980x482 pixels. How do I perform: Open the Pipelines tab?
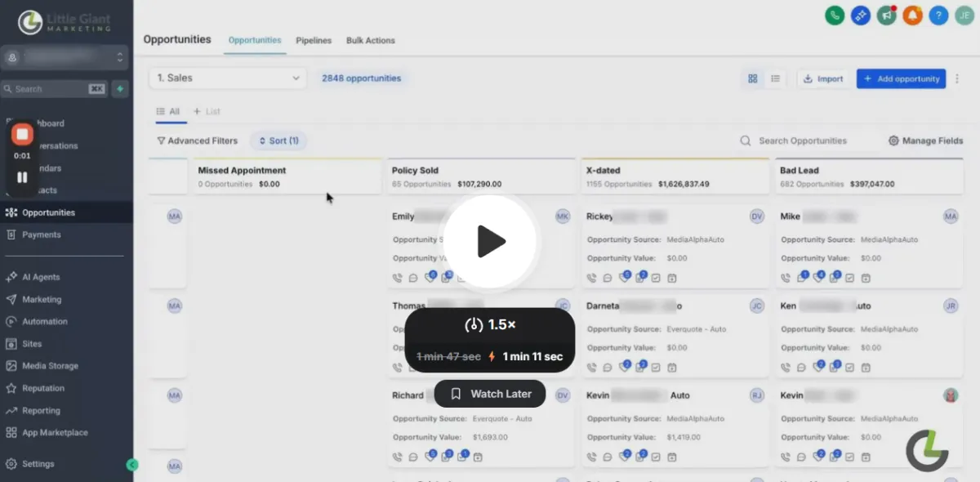(x=314, y=40)
